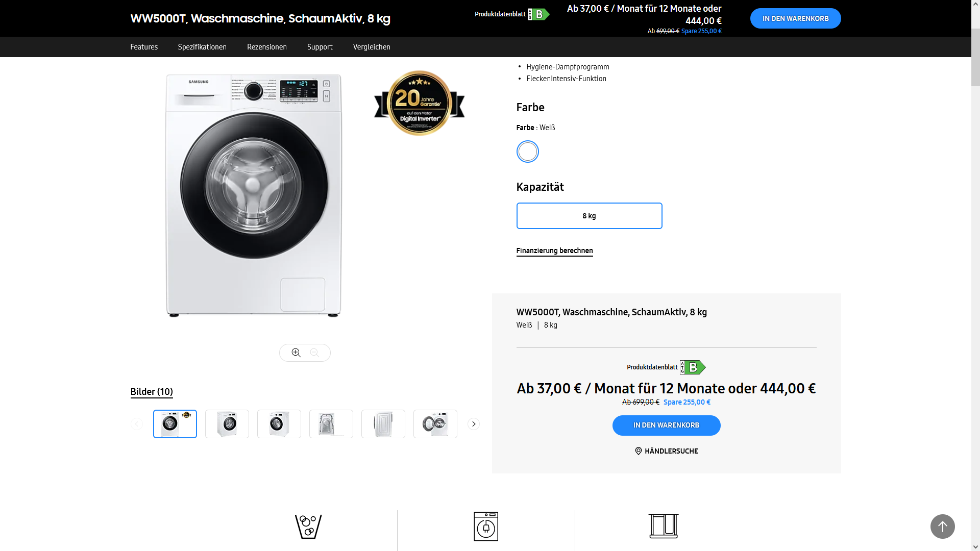Click the 20 Jahre Garantie badge
980x551 pixels.
(x=419, y=103)
